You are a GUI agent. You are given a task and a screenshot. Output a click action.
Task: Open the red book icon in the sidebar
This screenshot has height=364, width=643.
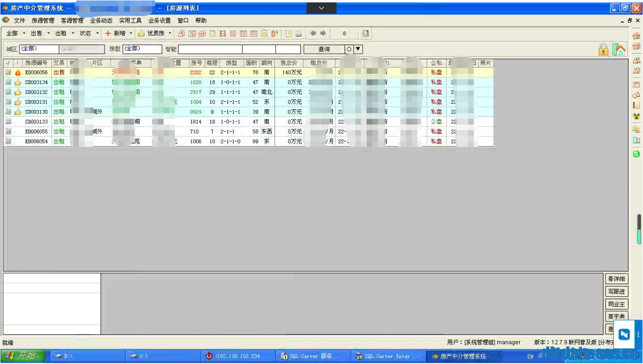[636, 105]
